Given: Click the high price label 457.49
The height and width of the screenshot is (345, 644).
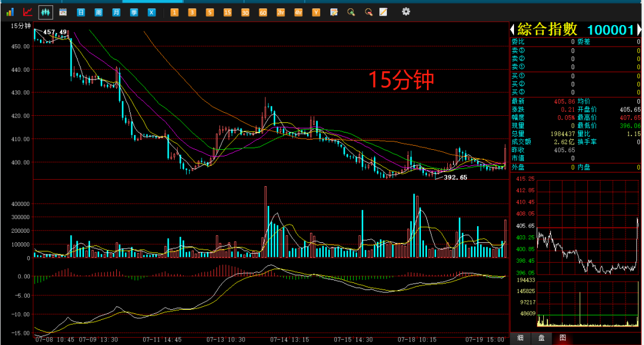Looking at the screenshot, I should 55,32.
